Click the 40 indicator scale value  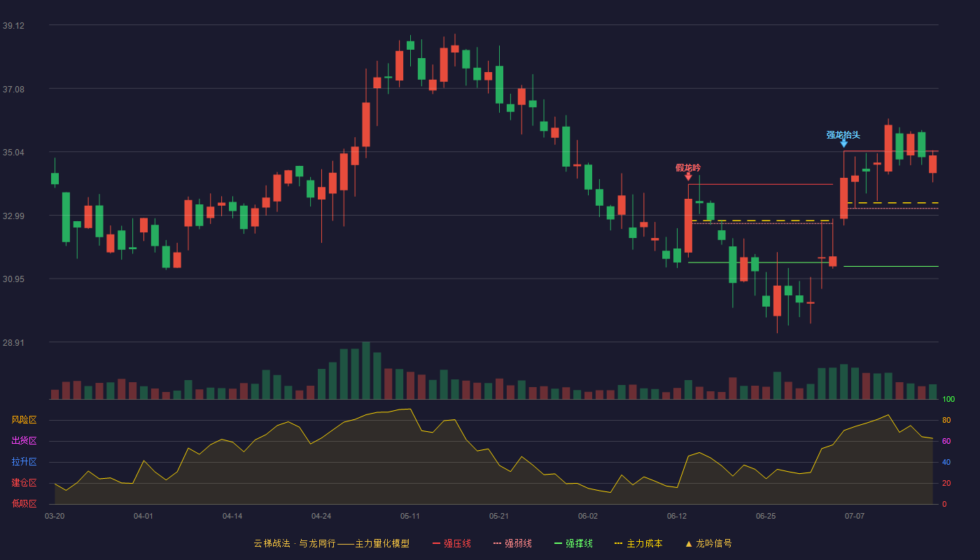pyautogui.click(x=946, y=462)
